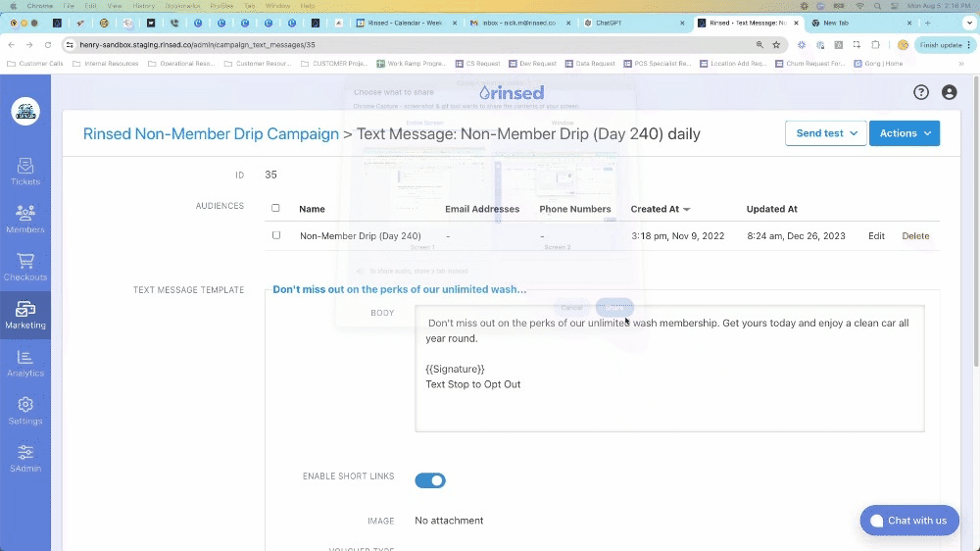Open SAdmin sliders in sidebar
The width and height of the screenshot is (980, 551).
[x=25, y=459]
